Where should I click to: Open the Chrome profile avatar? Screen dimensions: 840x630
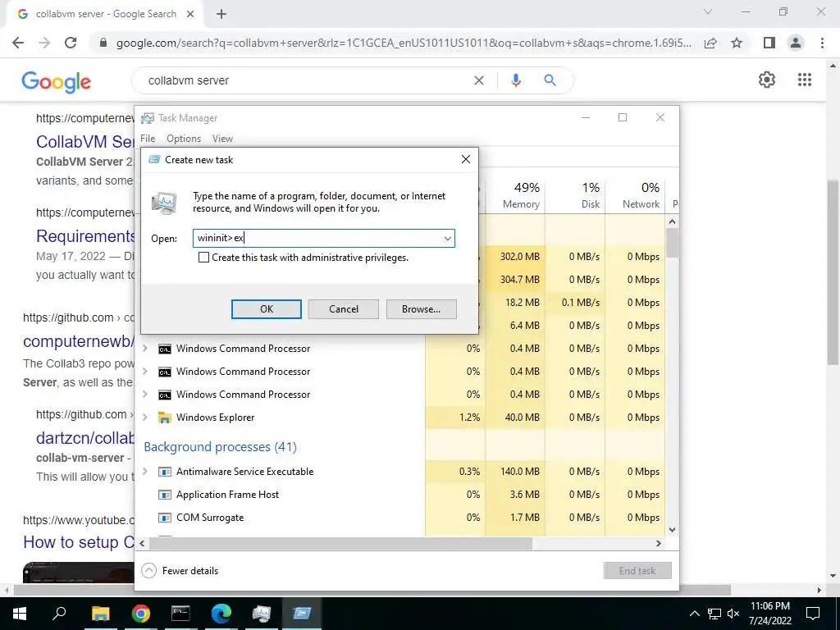796,43
